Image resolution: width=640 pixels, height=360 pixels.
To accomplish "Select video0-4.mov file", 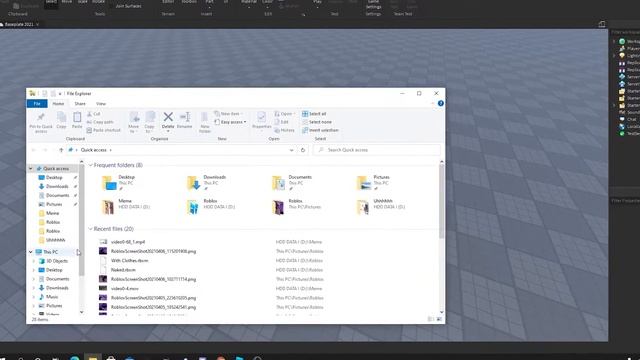I will point(124,289).
